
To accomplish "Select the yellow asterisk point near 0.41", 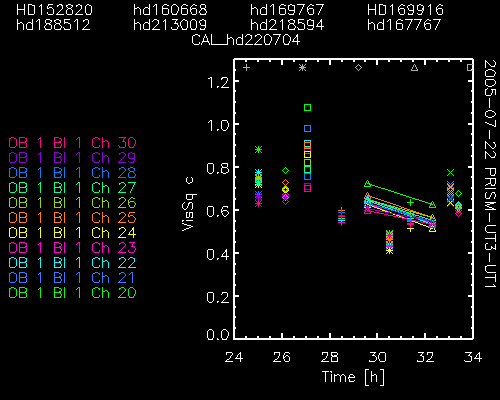I will click(x=389, y=251).
